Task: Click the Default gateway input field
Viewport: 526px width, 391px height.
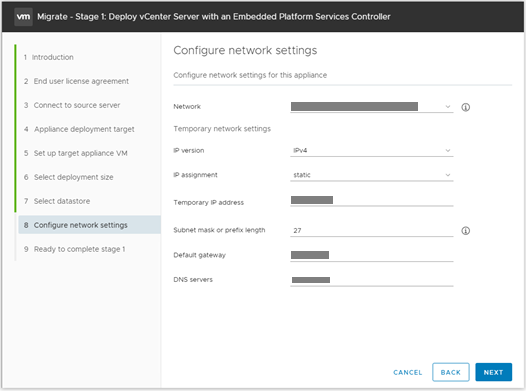Action: [372, 255]
